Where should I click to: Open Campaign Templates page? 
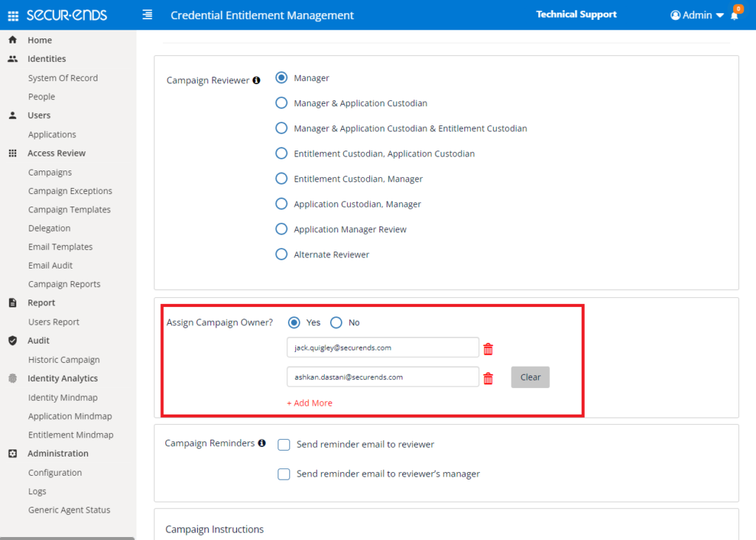(x=69, y=210)
